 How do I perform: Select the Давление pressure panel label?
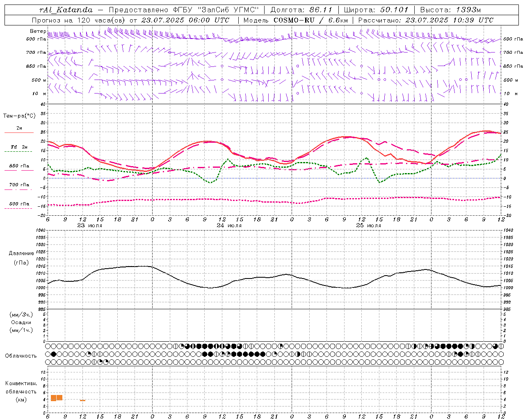pos(21,253)
